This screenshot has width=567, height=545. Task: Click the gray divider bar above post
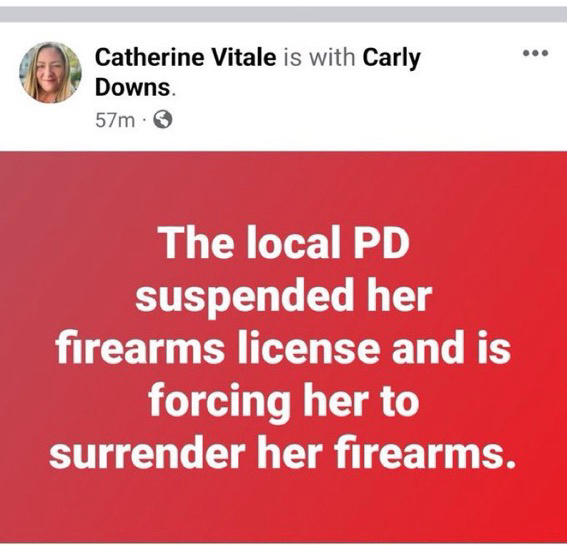click(284, 14)
